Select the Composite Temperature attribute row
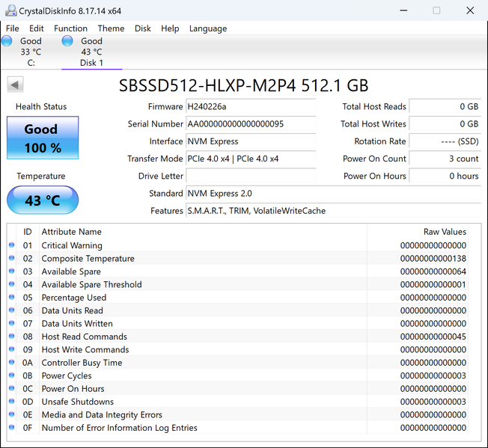The height and width of the screenshot is (448, 488). pyautogui.click(x=88, y=259)
